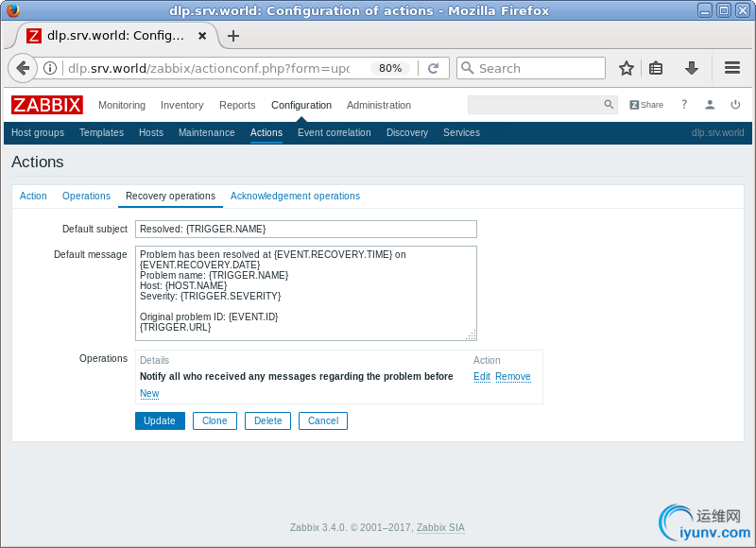Click the Delete button
This screenshot has height=548, width=756.
[x=267, y=420]
